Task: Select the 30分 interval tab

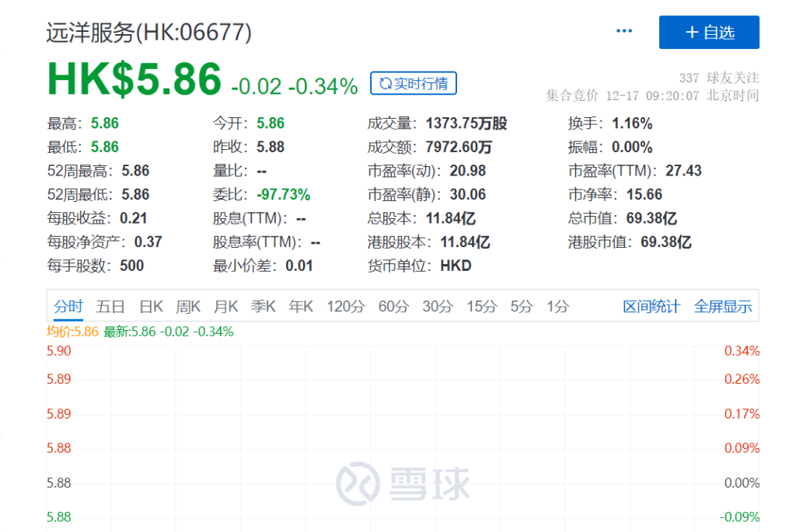Action: point(438,306)
